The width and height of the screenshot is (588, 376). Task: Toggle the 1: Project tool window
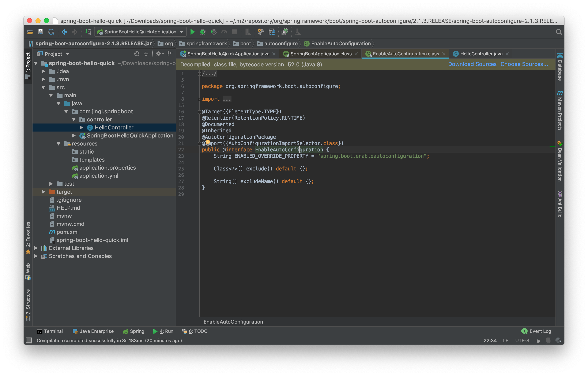coord(28,66)
